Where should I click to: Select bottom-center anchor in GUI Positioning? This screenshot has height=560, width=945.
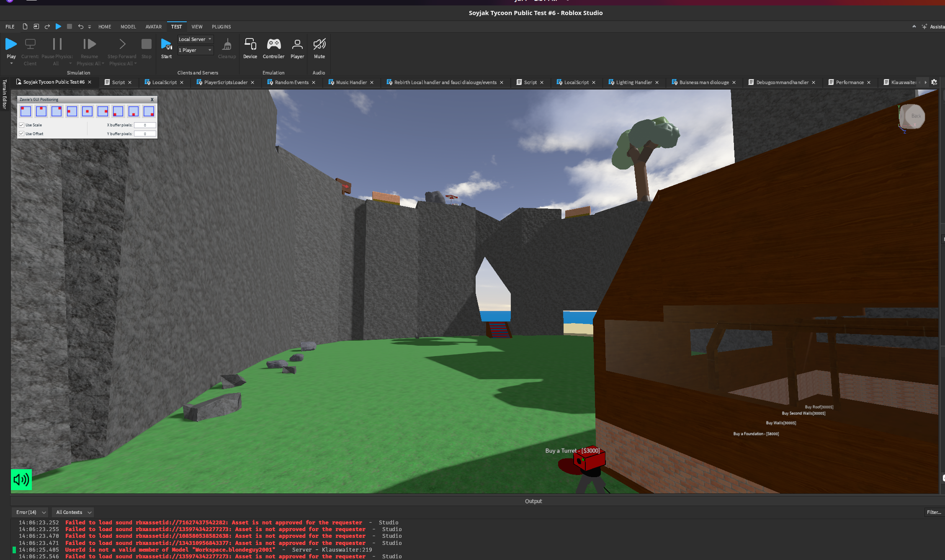[x=134, y=111]
